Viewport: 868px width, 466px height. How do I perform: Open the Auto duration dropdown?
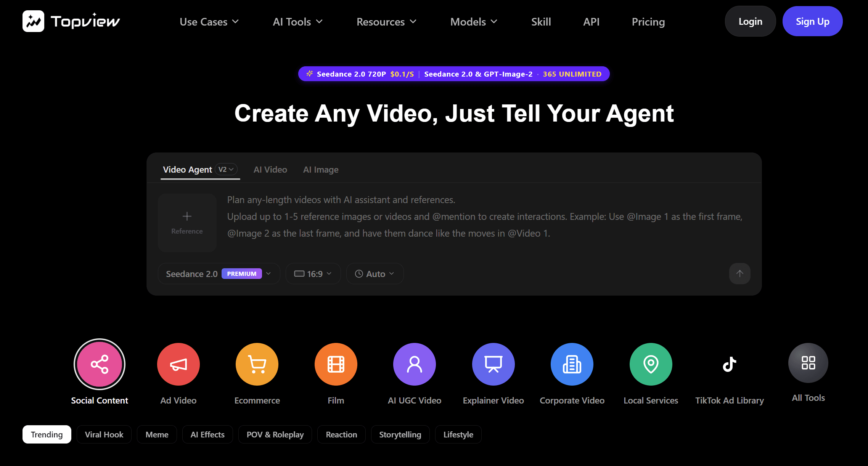375,274
